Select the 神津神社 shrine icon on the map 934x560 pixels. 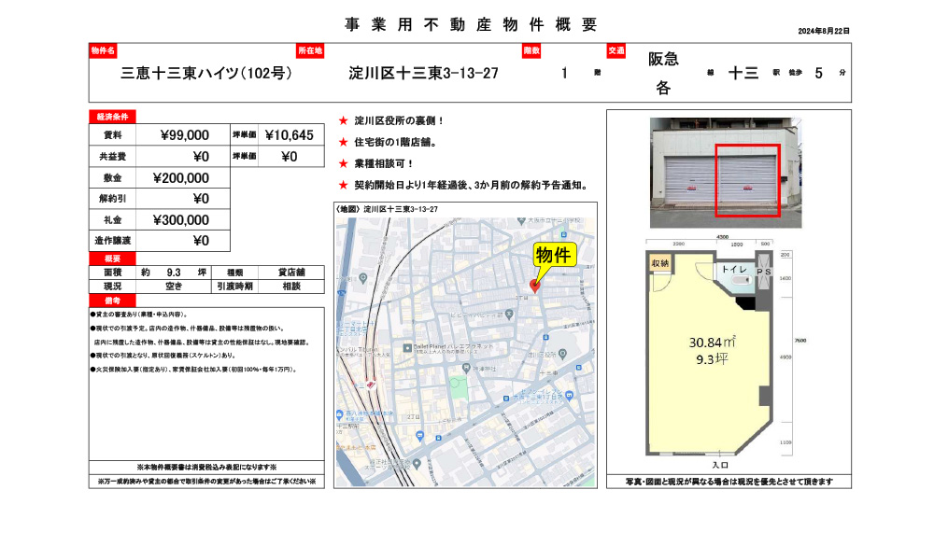click(x=466, y=368)
